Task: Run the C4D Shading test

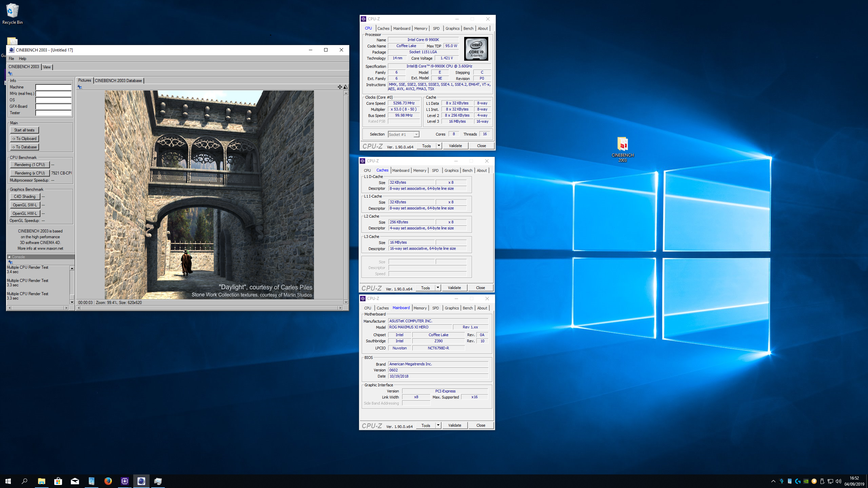Action: (x=25, y=197)
